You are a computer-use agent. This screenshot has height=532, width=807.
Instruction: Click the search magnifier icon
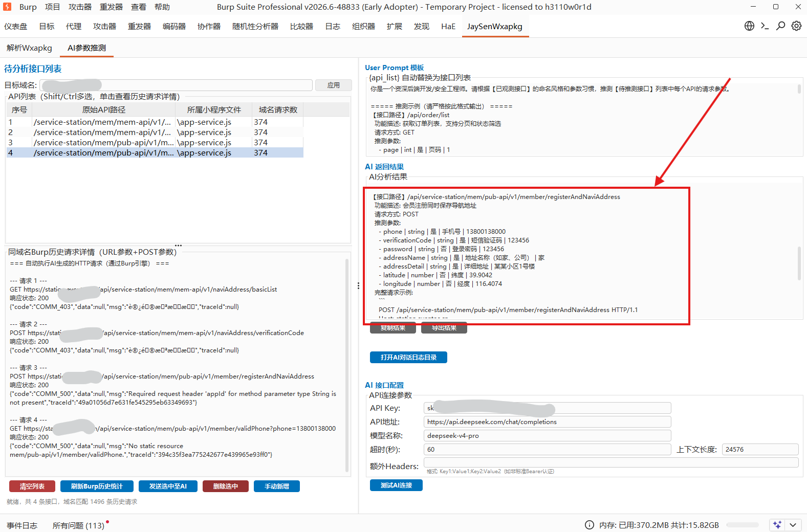[781, 26]
